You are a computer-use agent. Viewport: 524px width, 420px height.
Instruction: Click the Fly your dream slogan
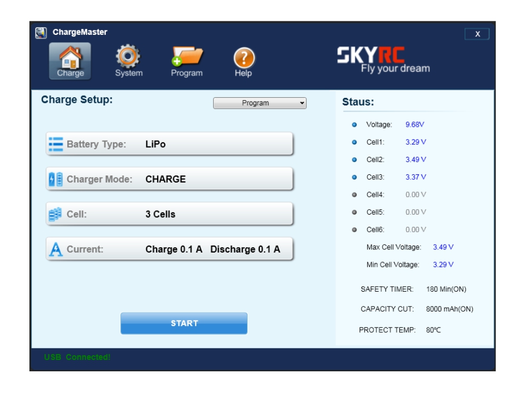pos(395,68)
